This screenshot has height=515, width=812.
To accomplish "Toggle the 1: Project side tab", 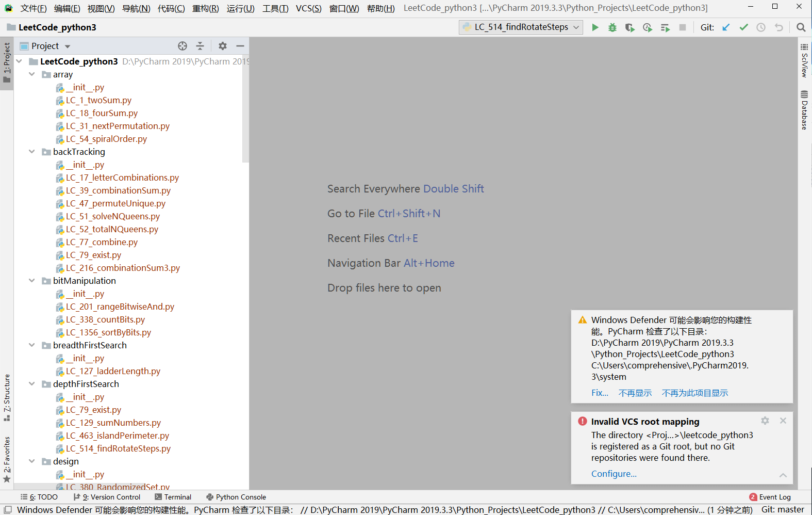I will [7, 63].
